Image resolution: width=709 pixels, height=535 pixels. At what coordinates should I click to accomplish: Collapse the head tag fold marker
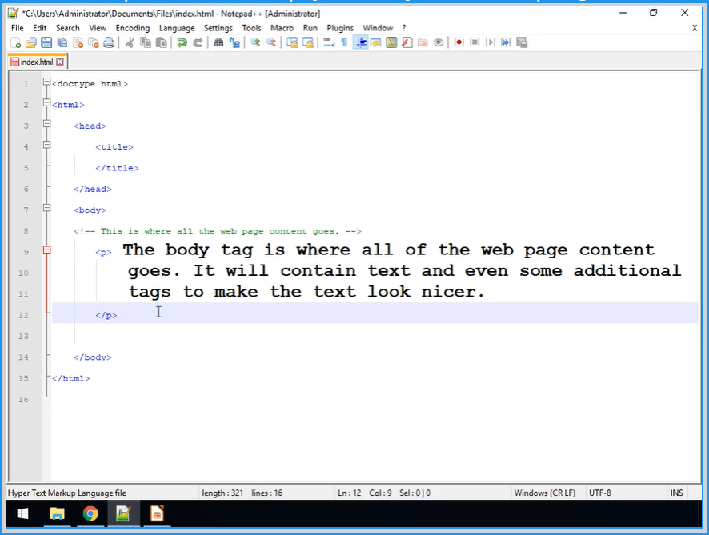(x=47, y=123)
